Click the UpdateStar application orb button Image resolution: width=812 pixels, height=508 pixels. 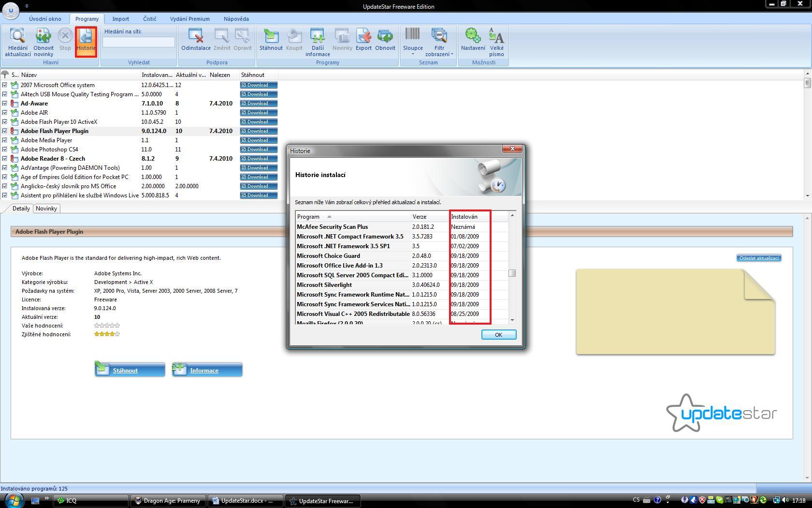pos(11,10)
